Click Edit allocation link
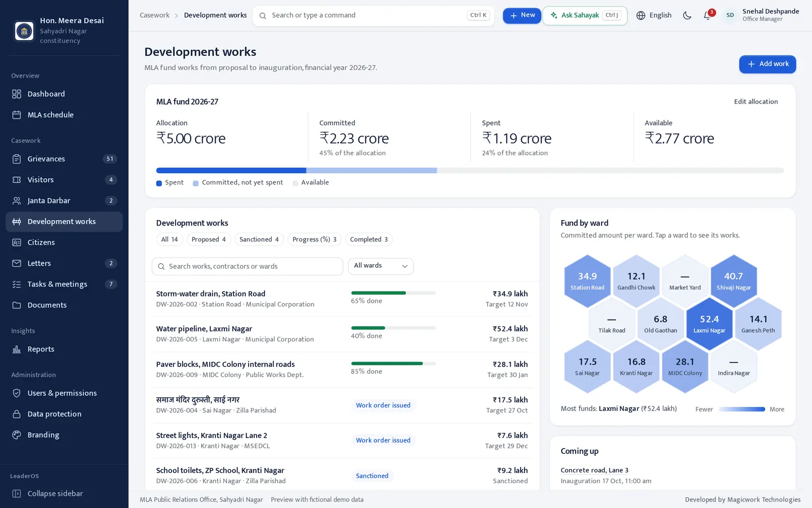Viewport: 812px width, 508px height. (x=756, y=102)
